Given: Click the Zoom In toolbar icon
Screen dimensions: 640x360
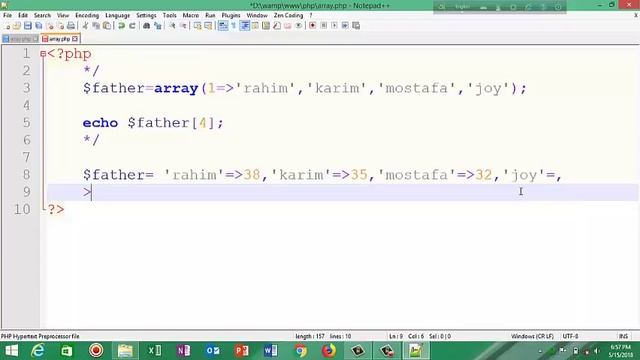Looking at the screenshot, I should tap(172, 26).
